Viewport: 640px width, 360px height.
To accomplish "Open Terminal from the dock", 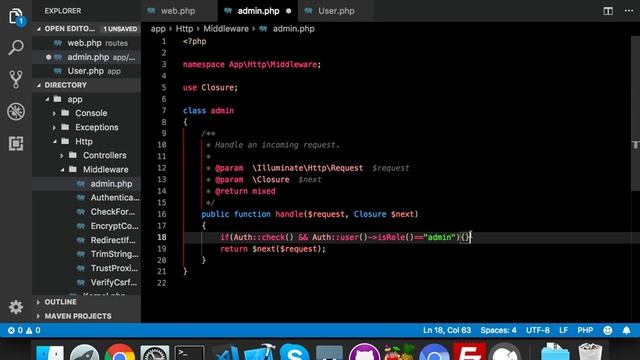I will pyautogui.click(x=189, y=353).
